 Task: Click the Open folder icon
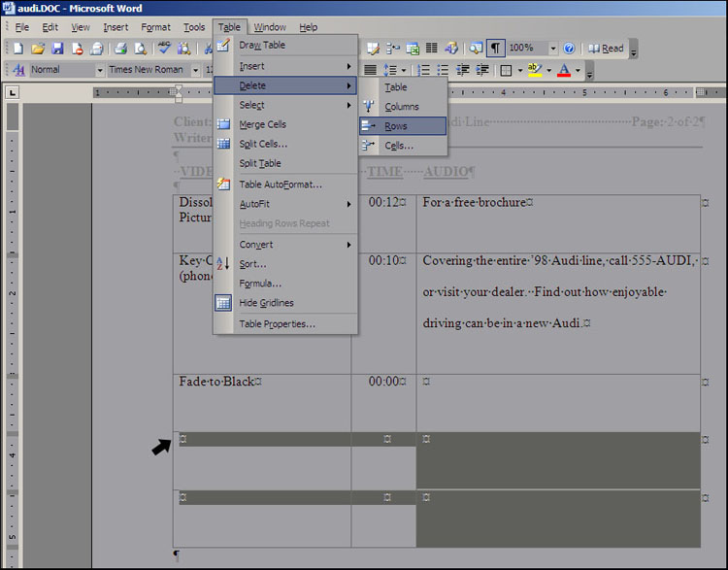click(38, 49)
